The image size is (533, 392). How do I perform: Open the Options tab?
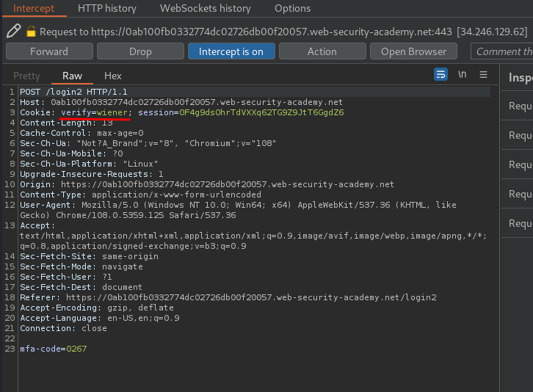point(293,8)
